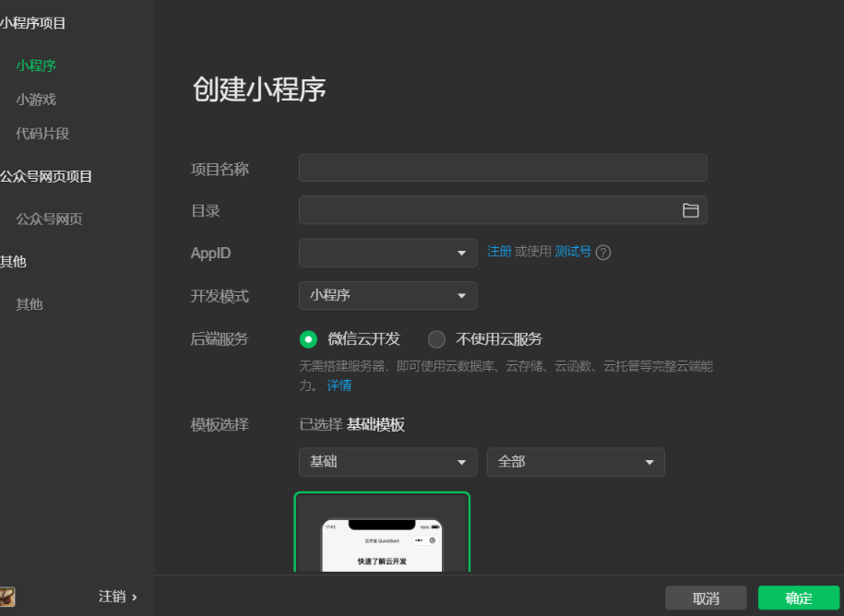Click the 基础模板 selected template text
Image resolution: width=844 pixels, height=616 pixels.
375,425
